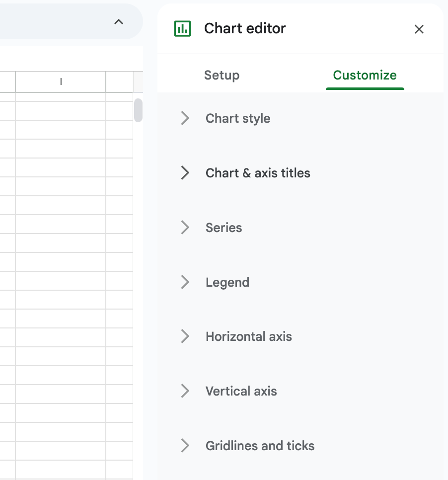
Task: Click the arrow next to Gridlines and ticks
Action: click(x=185, y=446)
